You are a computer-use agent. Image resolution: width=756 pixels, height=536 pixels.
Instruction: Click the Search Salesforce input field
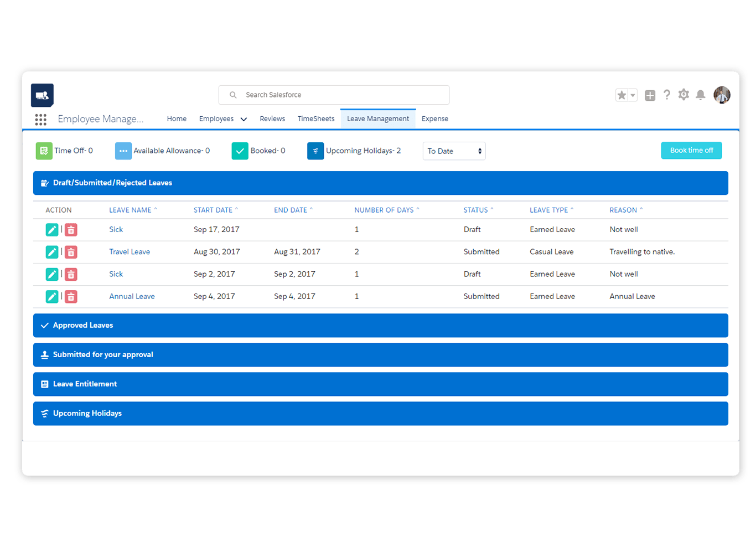coord(338,95)
